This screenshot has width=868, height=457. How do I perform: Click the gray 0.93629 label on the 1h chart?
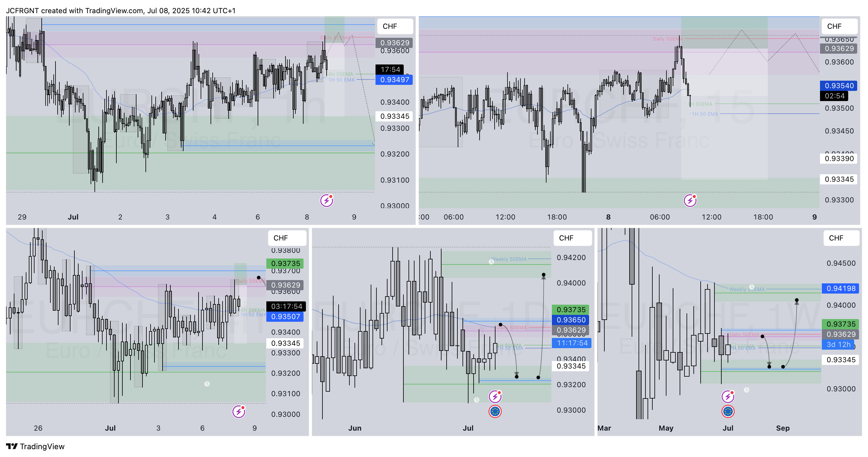click(394, 43)
